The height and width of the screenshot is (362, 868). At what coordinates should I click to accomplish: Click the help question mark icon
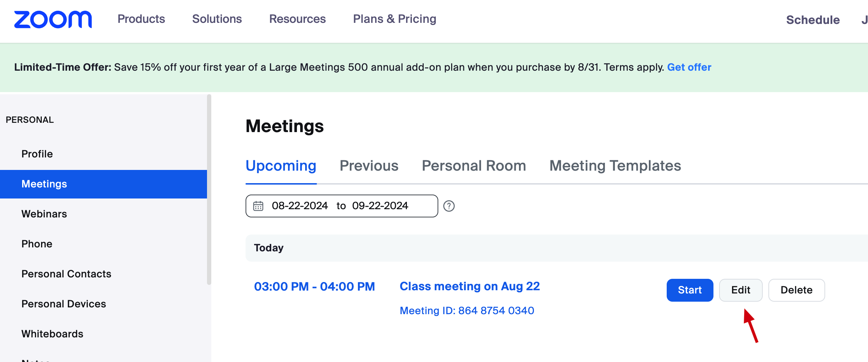449,206
